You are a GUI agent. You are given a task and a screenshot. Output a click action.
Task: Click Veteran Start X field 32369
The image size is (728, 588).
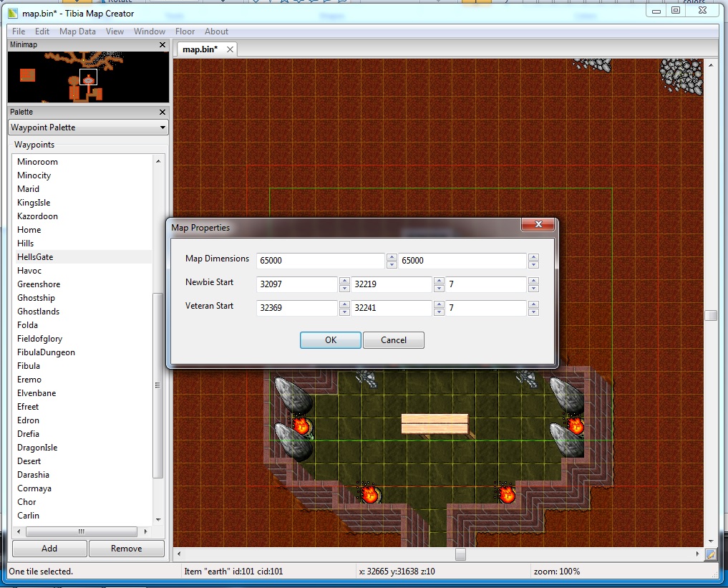click(x=296, y=308)
